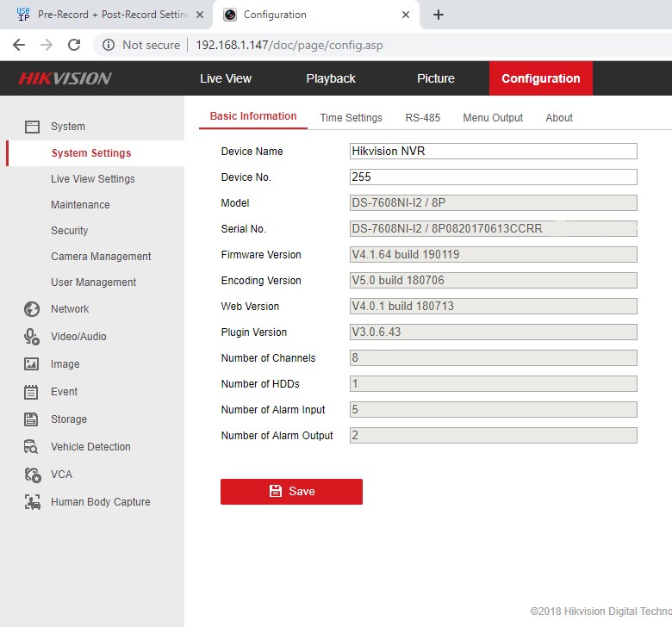Focus the Device No. text field
This screenshot has width=672, height=627.
click(493, 177)
